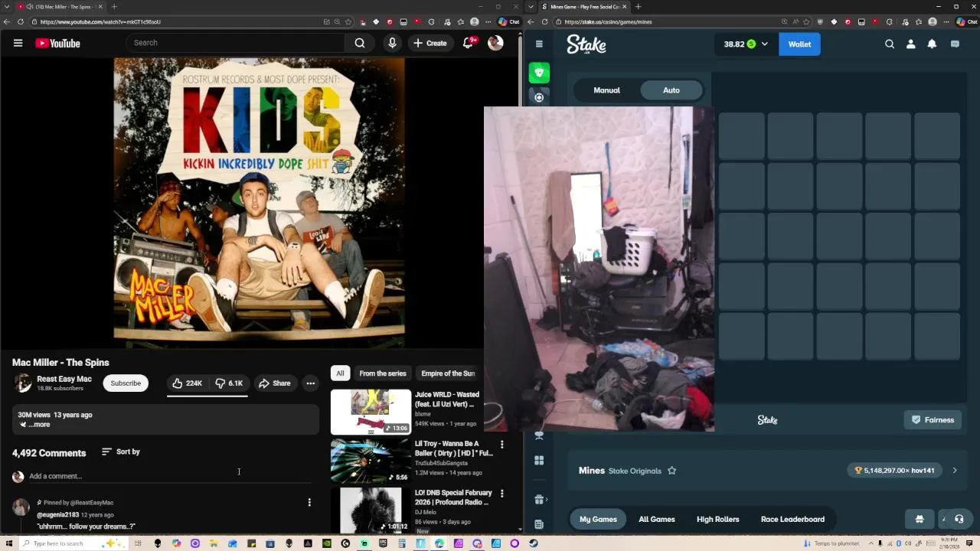This screenshot has height=551, width=980.
Task: Click the YouTube Create button
Action: tap(430, 43)
